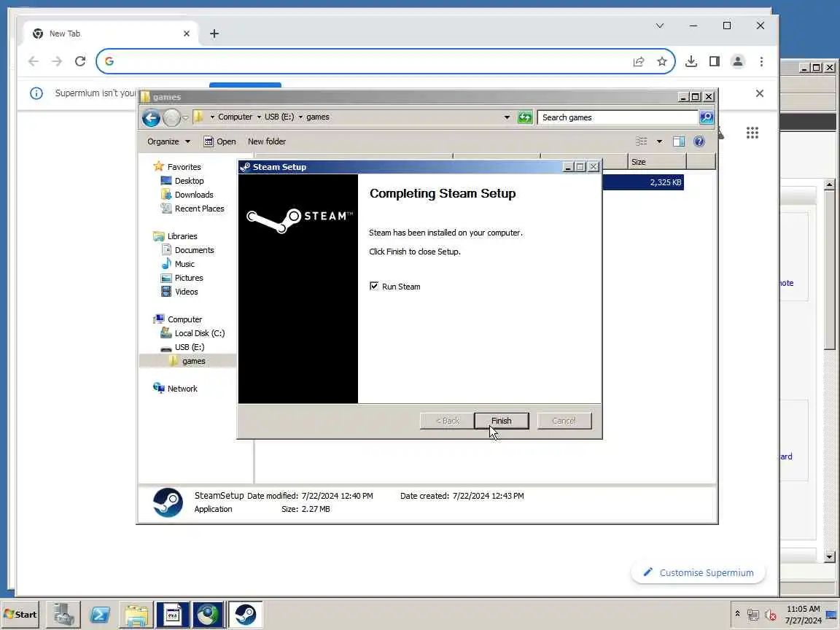Click share page icon in address bar
The image size is (840, 630).
[x=639, y=61]
